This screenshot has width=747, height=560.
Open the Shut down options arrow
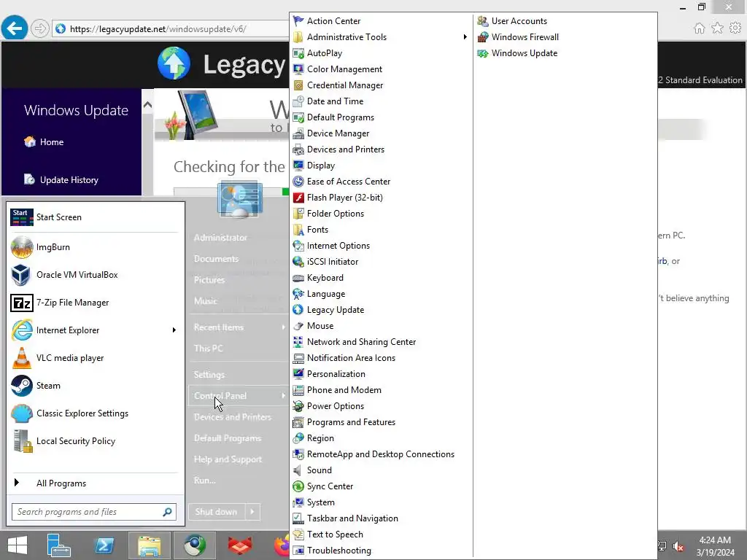252,512
